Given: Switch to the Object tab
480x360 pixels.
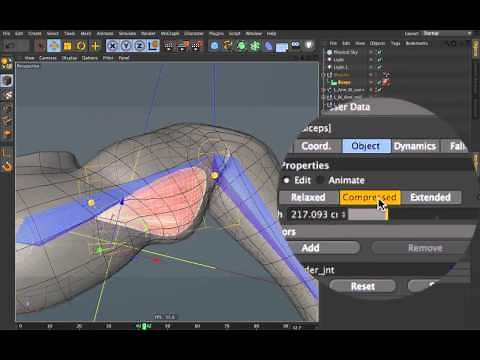Looking at the screenshot, I should coord(366,146).
